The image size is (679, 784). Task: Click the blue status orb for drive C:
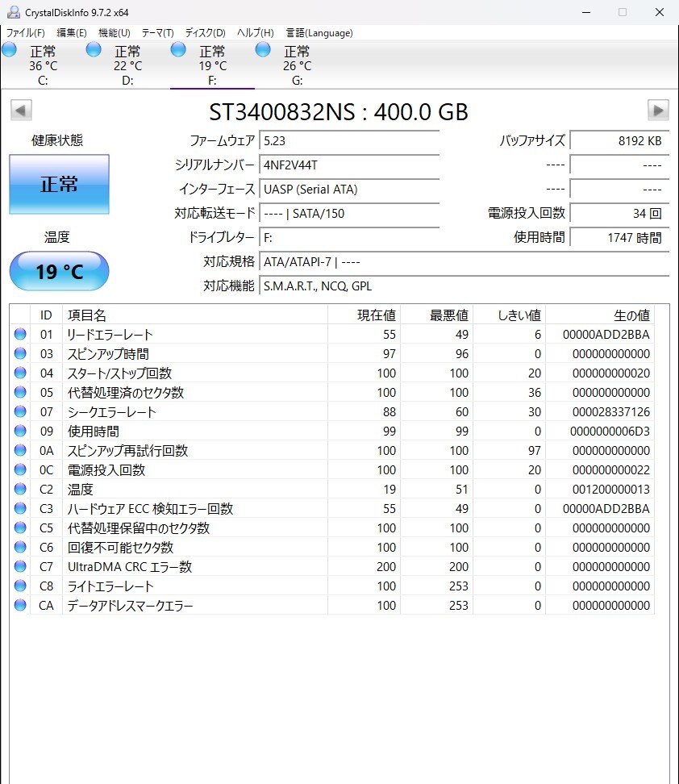(x=10, y=49)
